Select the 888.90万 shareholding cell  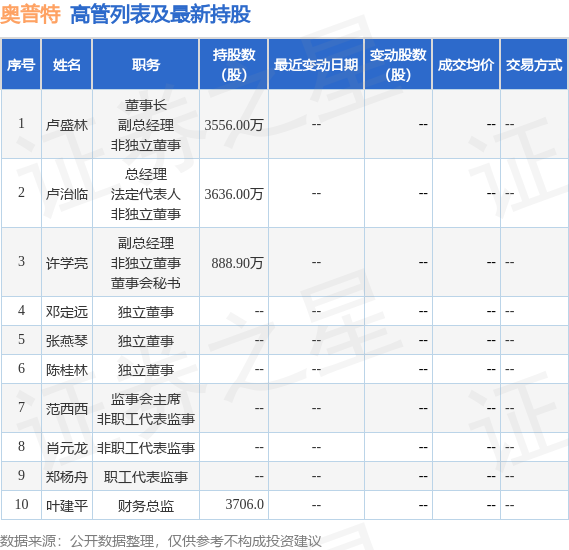coord(237,263)
